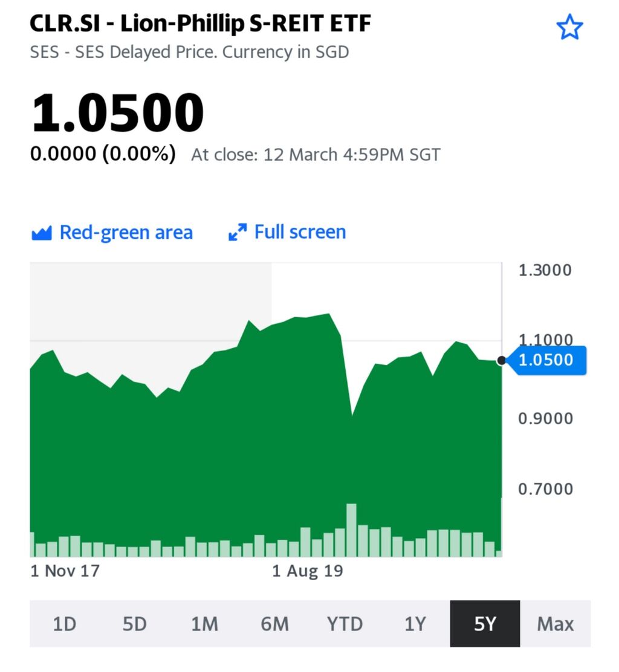The width and height of the screenshot is (619, 672).
Task: Click the SES Delayed Price currency subtitle
Action: point(189,53)
